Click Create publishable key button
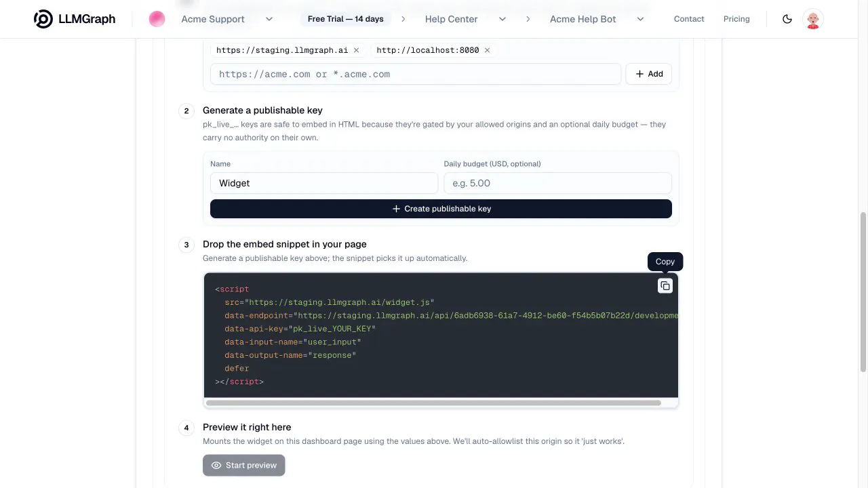Image resolution: width=868 pixels, height=488 pixels. (x=441, y=209)
